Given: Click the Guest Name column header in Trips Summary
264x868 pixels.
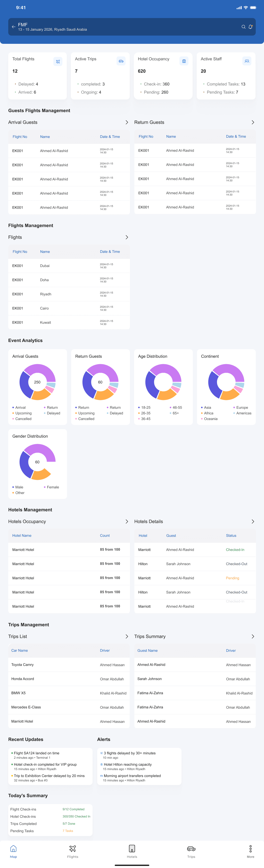Looking at the screenshot, I should tap(147, 650).
